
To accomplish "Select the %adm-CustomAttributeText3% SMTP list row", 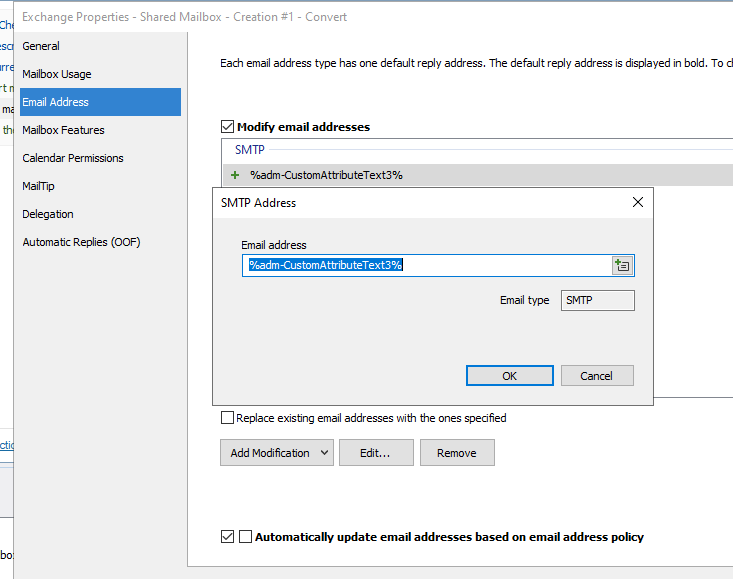I will tap(478, 175).
